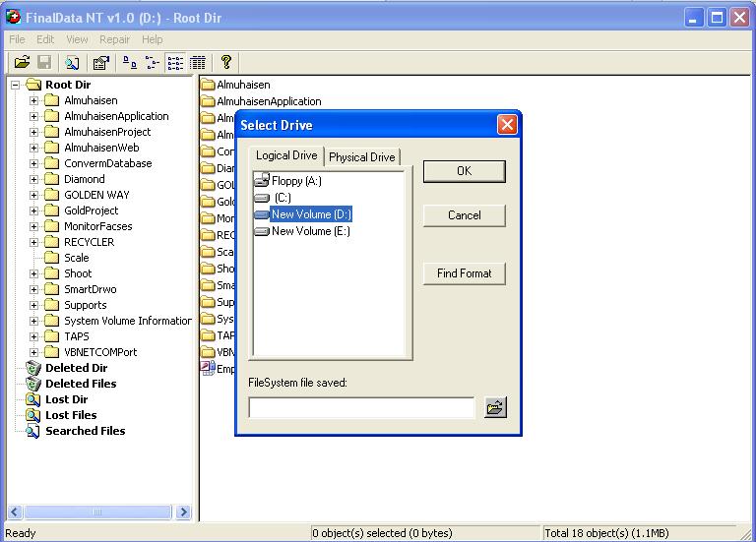Click the Find files toolbar icon

(x=72, y=63)
